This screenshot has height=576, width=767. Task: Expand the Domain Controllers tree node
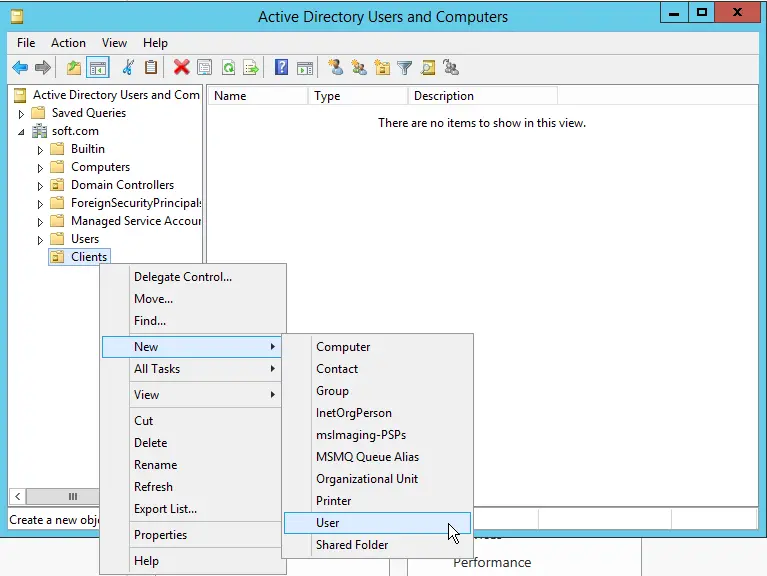[x=41, y=186]
